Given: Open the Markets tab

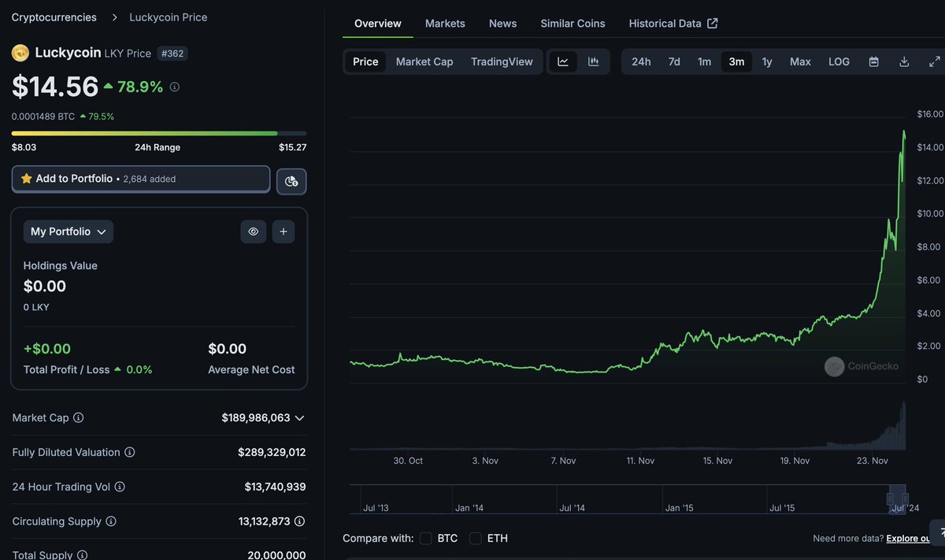Looking at the screenshot, I should [x=445, y=24].
